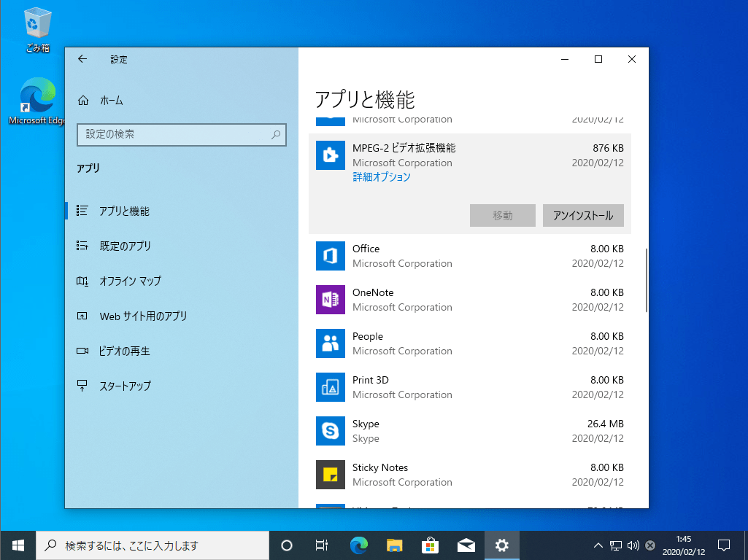This screenshot has width=748, height=560.
Task: Click the Sticky Notes app icon
Action: (x=330, y=475)
